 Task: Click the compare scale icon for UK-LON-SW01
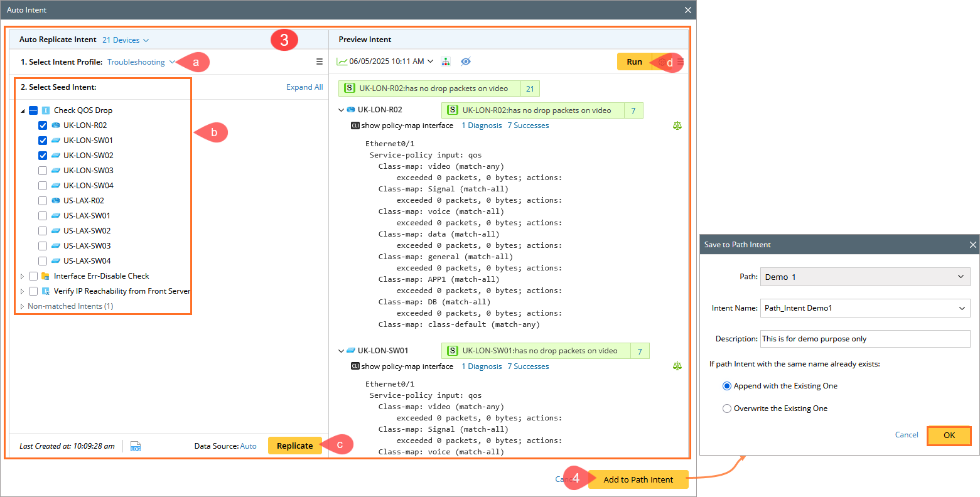677,366
